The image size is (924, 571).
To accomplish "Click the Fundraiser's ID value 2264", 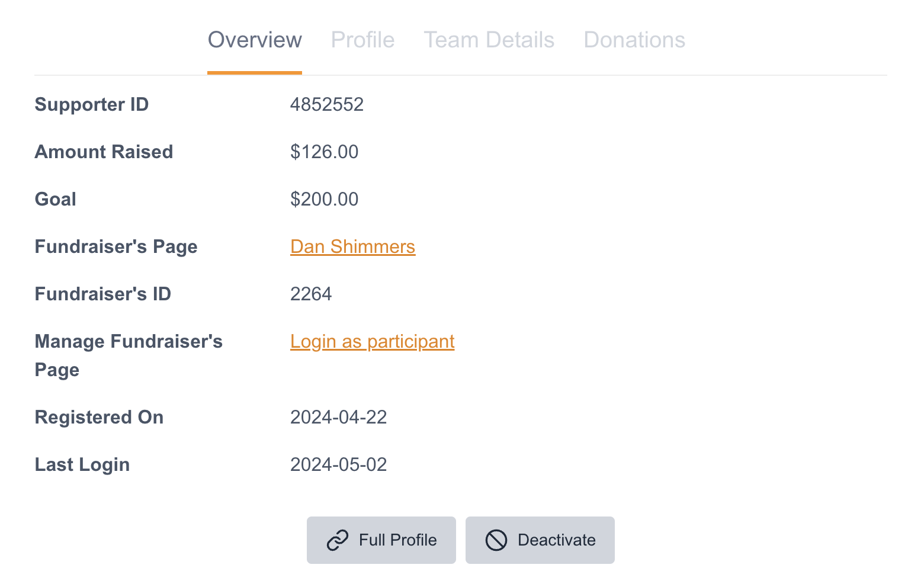I will click(x=311, y=294).
